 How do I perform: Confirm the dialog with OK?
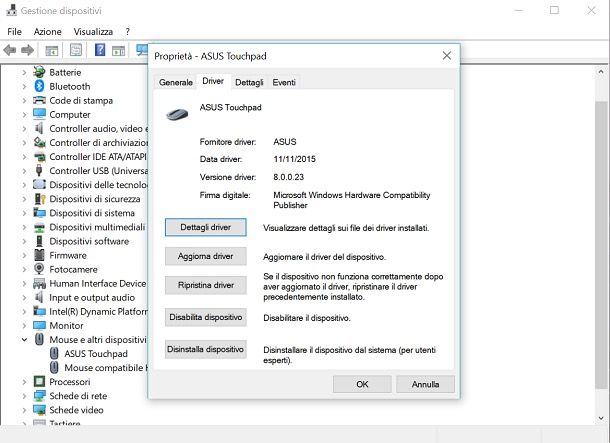pyautogui.click(x=362, y=384)
